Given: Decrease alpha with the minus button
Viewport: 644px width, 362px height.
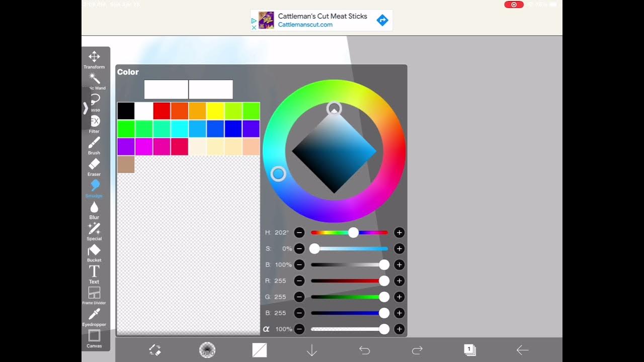Looking at the screenshot, I should 299,329.
